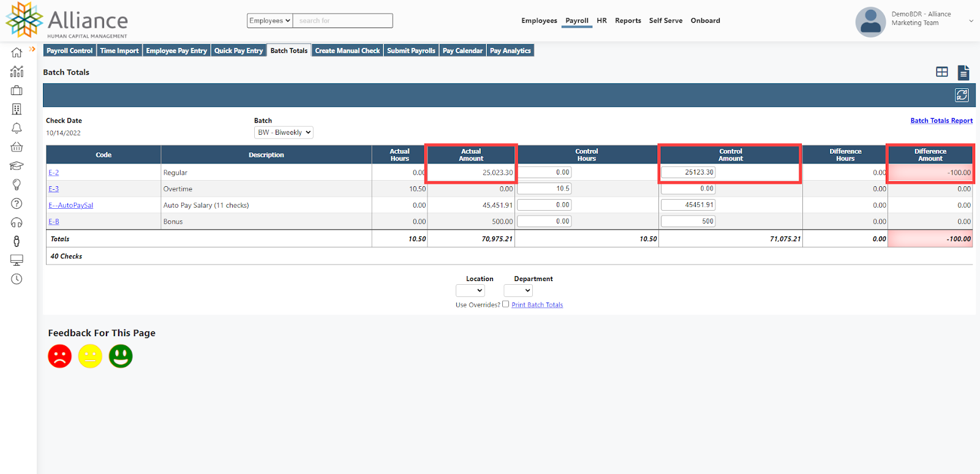Image resolution: width=980 pixels, height=474 pixels.
Task: Open the analytics chart sidebar icon
Action: tap(17, 72)
